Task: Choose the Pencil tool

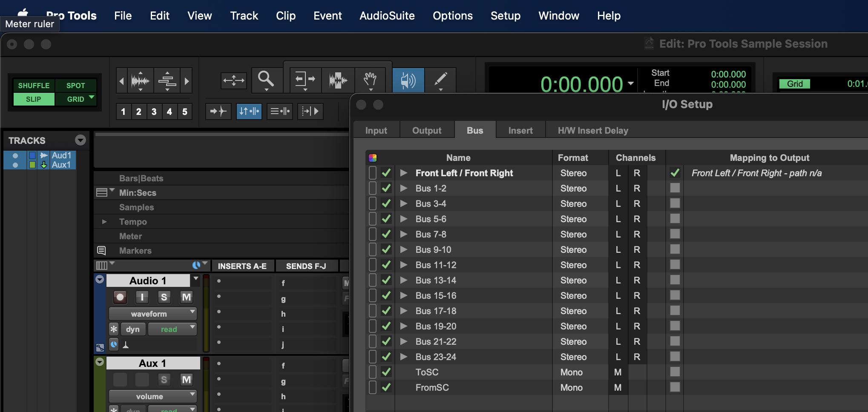Action: (440, 79)
